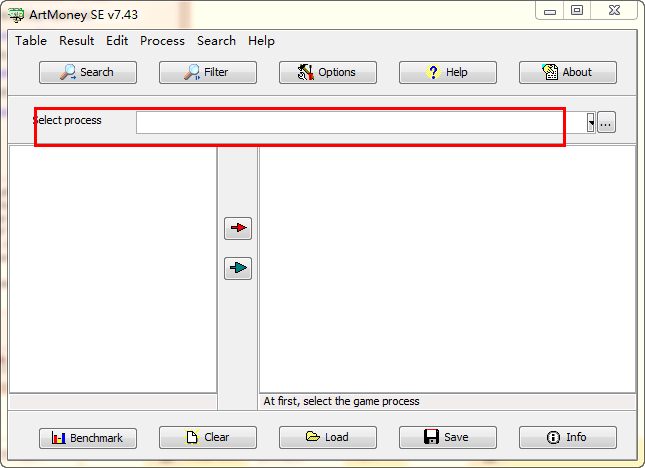Screen dimensions: 645x468
Task: Load a table with the folder button
Action: click(x=327, y=437)
